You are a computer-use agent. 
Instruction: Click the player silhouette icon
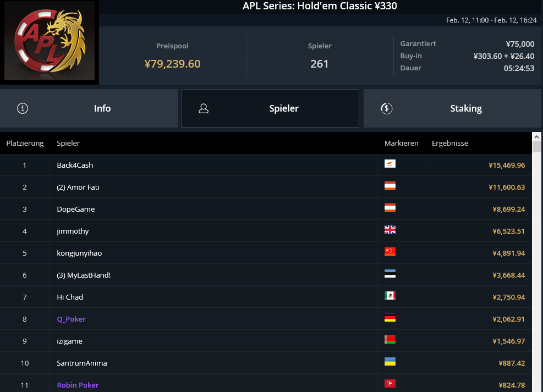(204, 108)
